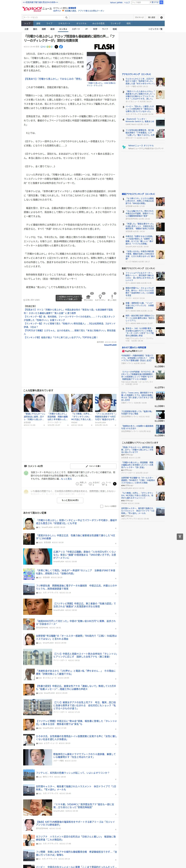
Task: Click 記事に関する報告 report icon
Action: (x=32, y=300)
